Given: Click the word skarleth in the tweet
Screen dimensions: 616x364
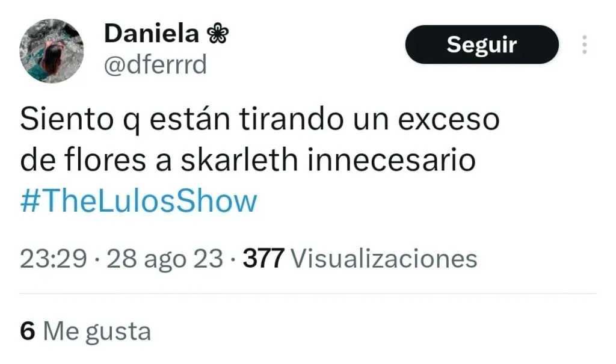Looking at the screenshot, I should click(x=239, y=159).
